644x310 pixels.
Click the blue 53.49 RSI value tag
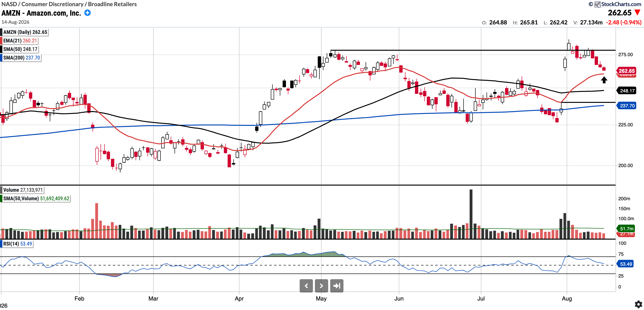[x=626, y=264]
